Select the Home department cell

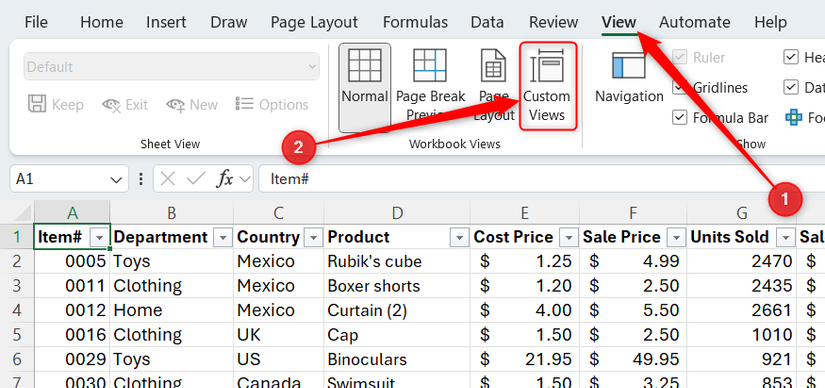tap(172, 310)
